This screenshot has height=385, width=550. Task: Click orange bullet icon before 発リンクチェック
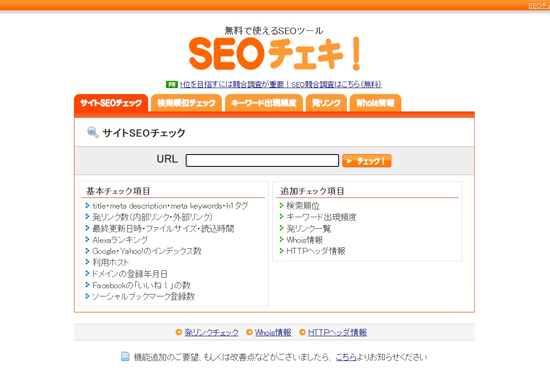pyautogui.click(x=179, y=332)
